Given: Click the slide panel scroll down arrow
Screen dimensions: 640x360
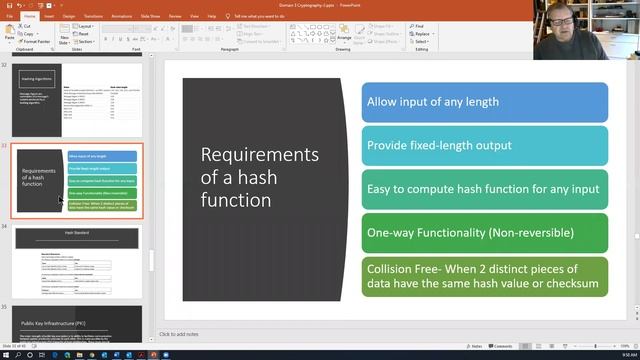Looking at the screenshot, I should pyautogui.click(x=151, y=339).
